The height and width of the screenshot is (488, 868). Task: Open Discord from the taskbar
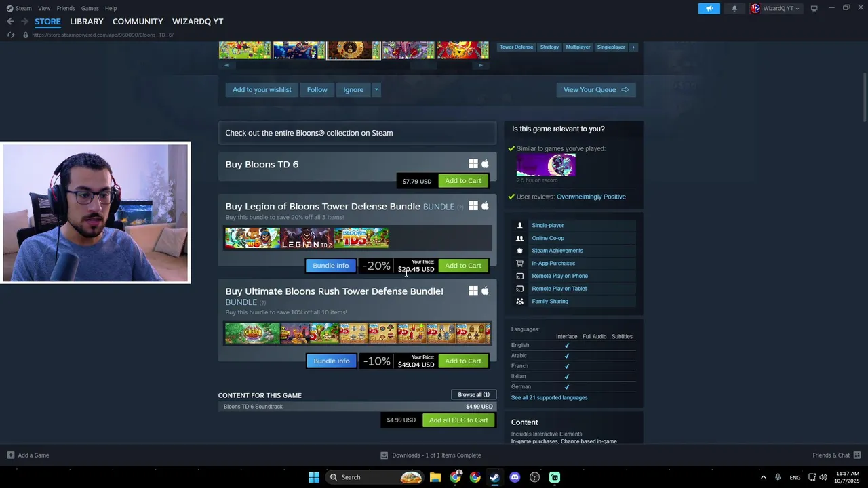pyautogui.click(x=515, y=477)
